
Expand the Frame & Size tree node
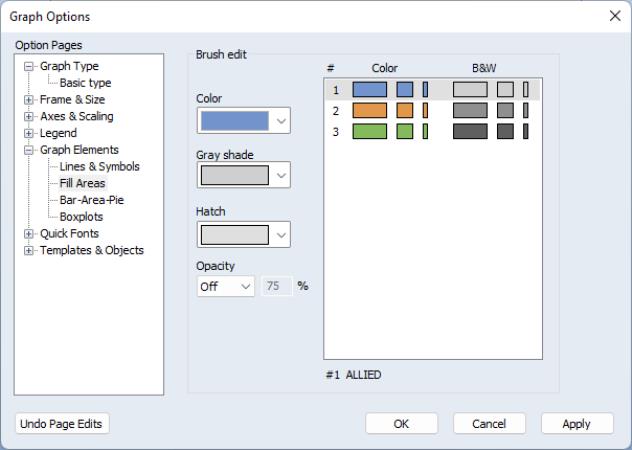(29, 100)
